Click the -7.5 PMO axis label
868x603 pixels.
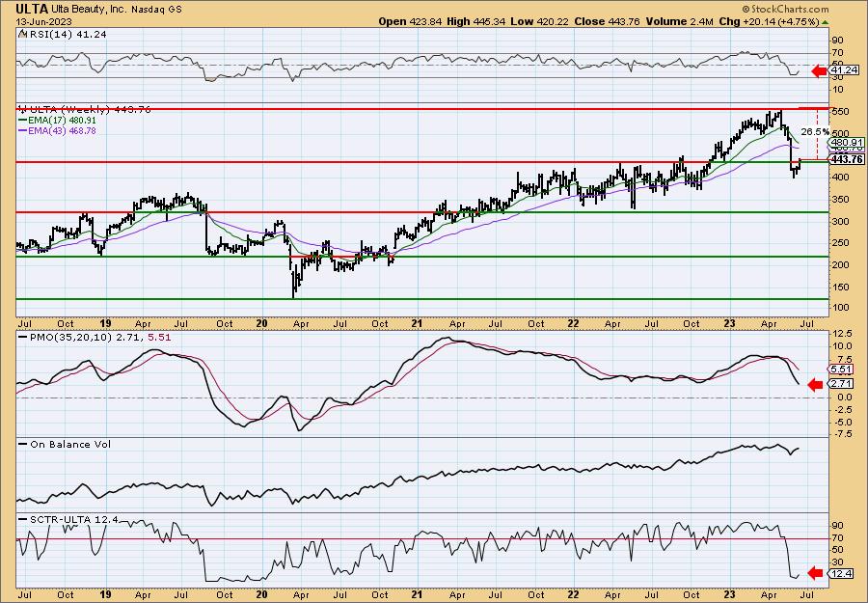click(x=842, y=435)
